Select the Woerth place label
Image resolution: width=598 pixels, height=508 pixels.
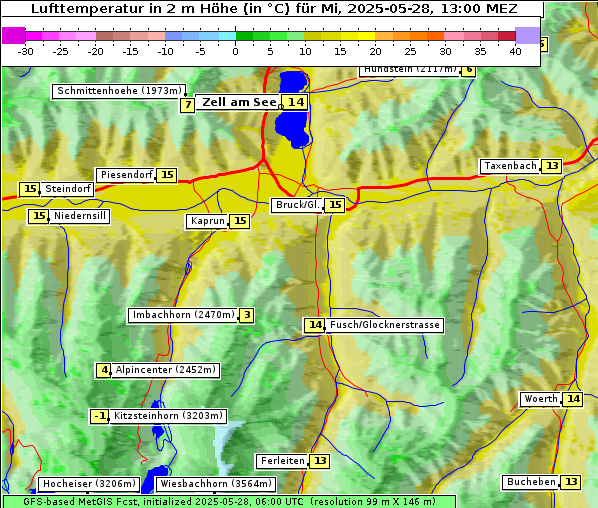click(540, 399)
